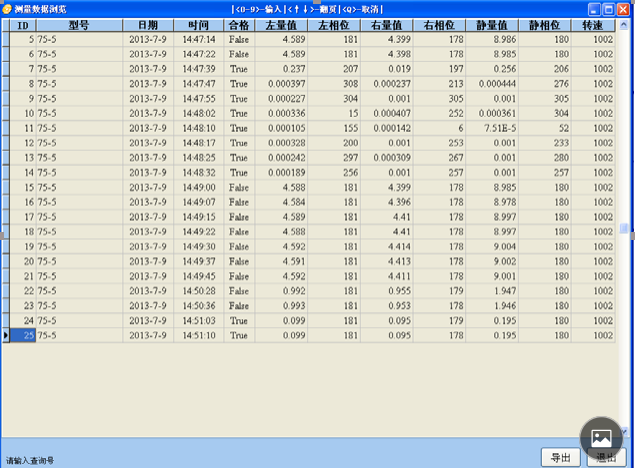Click the 合格 cell True in row 14
Viewport: 635px width, 468px height.
(x=238, y=172)
